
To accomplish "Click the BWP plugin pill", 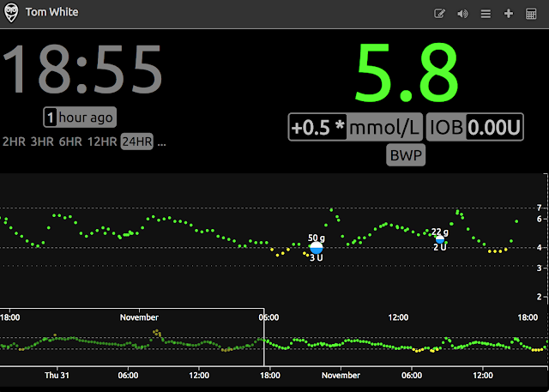I will click(406, 155).
